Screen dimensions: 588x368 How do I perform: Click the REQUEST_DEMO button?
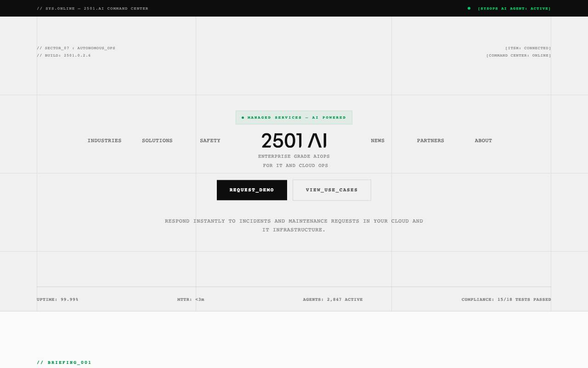click(x=252, y=190)
